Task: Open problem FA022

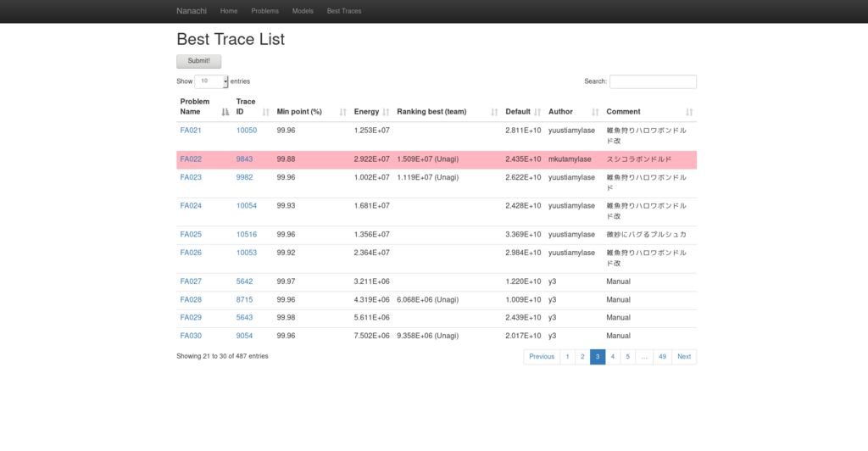Action: pyautogui.click(x=191, y=159)
